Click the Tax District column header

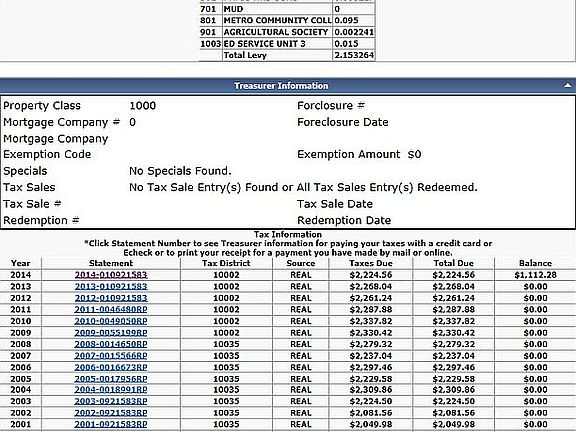pos(226,263)
